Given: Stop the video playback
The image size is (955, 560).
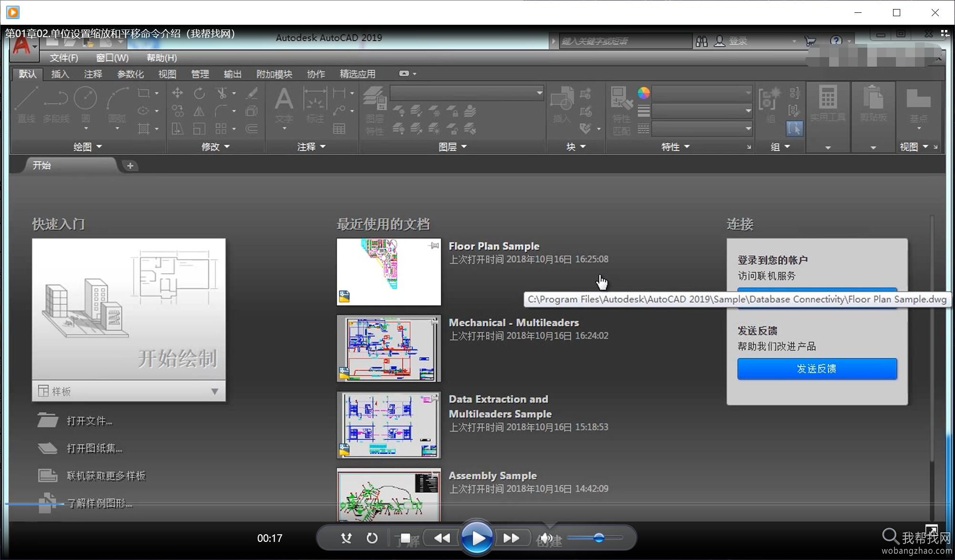Looking at the screenshot, I should tap(405, 538).
